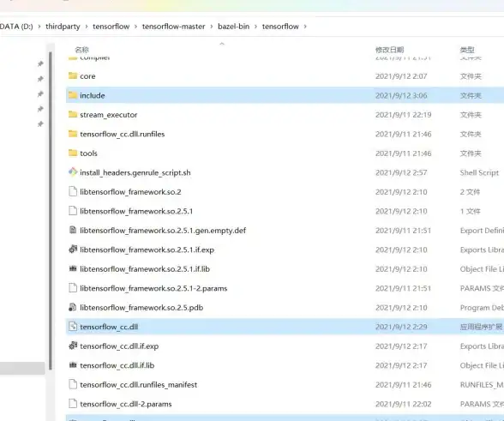Click date 2021/9/11 22:19 of stream_executor
Viewport: 504px width, 421px height.
[404, 115]
